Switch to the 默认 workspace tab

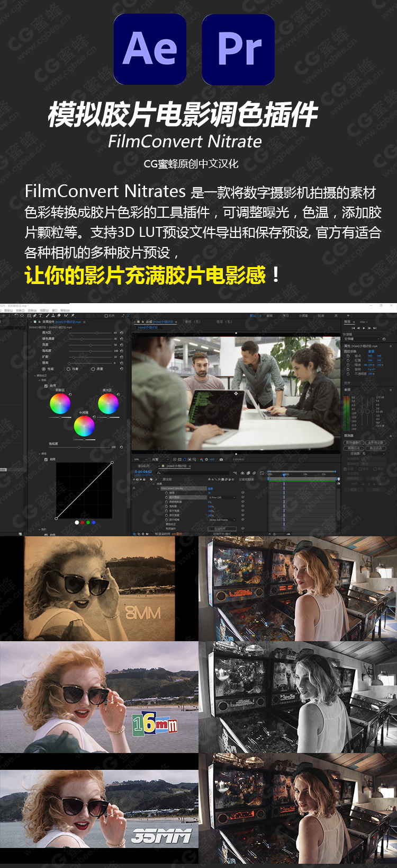(x=253, y=316)
